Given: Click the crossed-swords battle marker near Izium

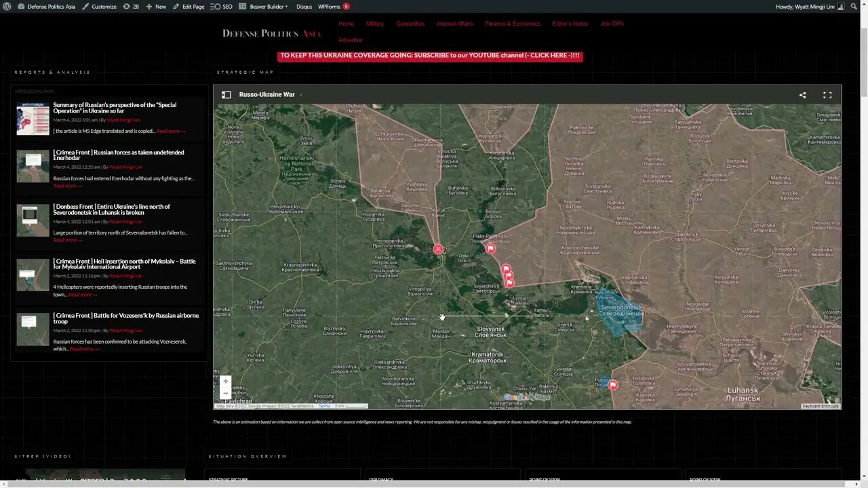Looking at the screenshot, I should (439, 249).
